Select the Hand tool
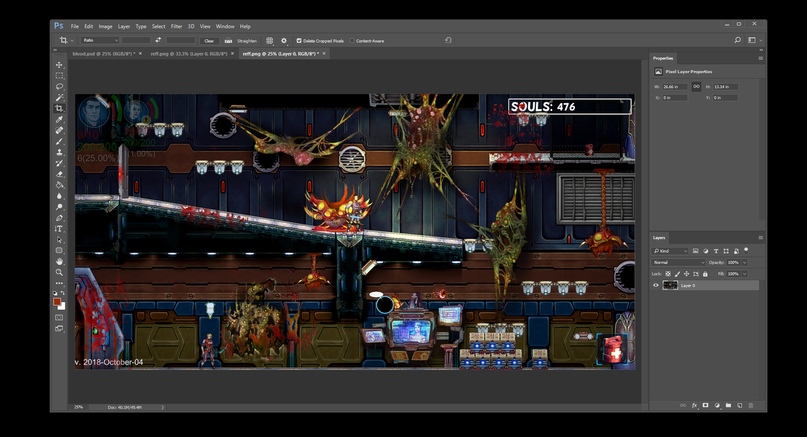Screen dimensions: 807x437 pyautogui.click(x=59, y=261)
